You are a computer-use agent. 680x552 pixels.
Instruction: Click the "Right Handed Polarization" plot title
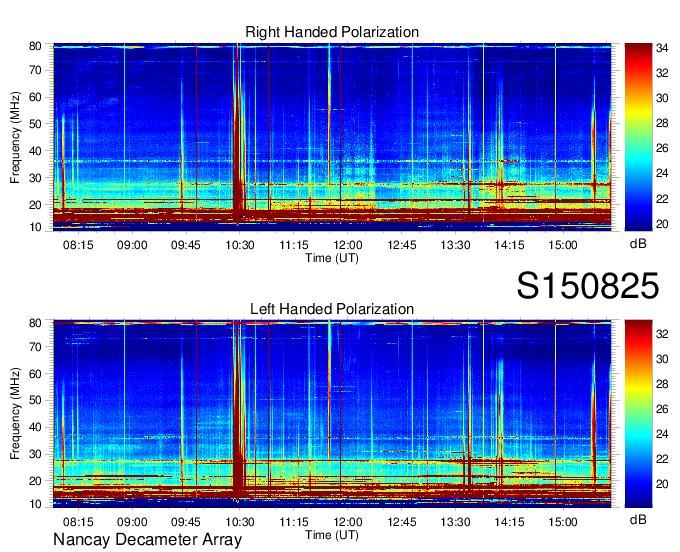point(332,32)
